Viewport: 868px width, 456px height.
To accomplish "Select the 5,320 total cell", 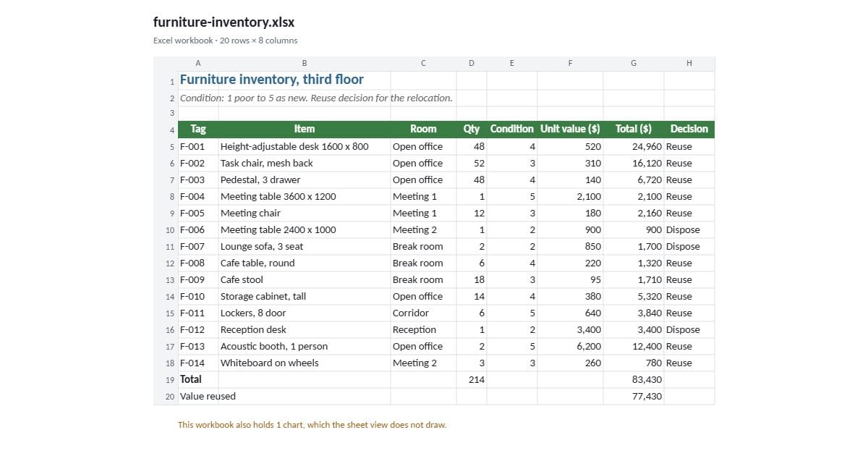I will coord(634,296).
